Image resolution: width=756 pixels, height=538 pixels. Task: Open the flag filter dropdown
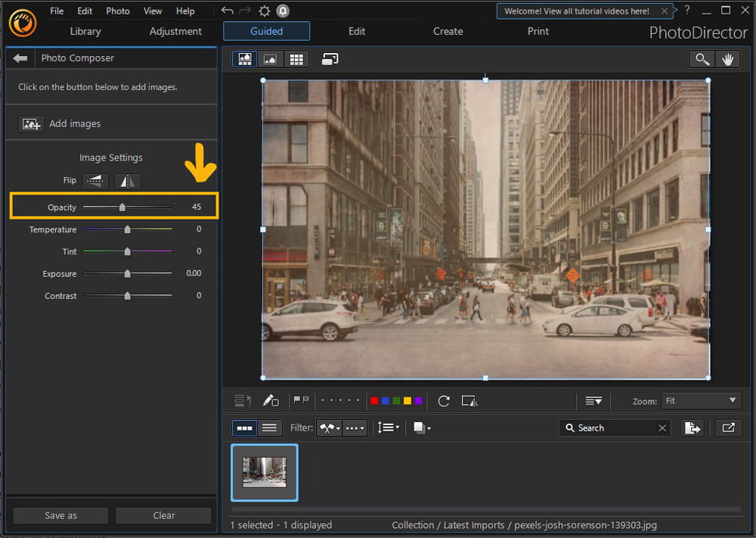click(x=329, y=428)
